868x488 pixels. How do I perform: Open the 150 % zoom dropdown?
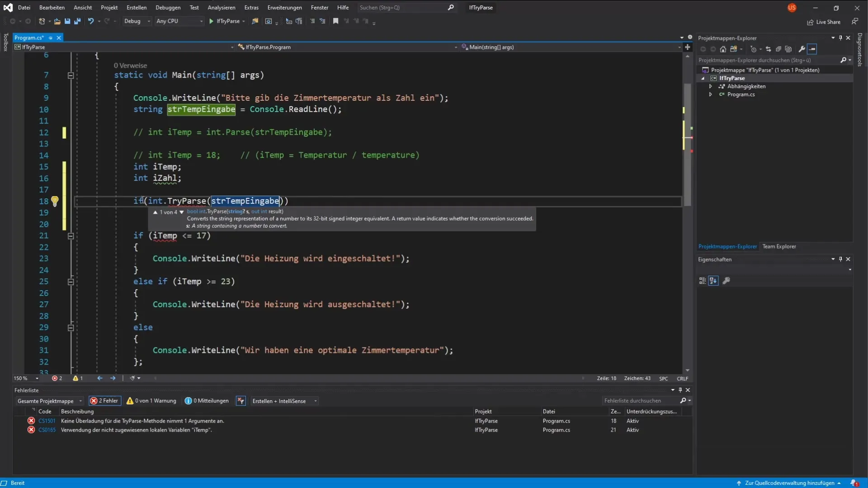(26, 379)
